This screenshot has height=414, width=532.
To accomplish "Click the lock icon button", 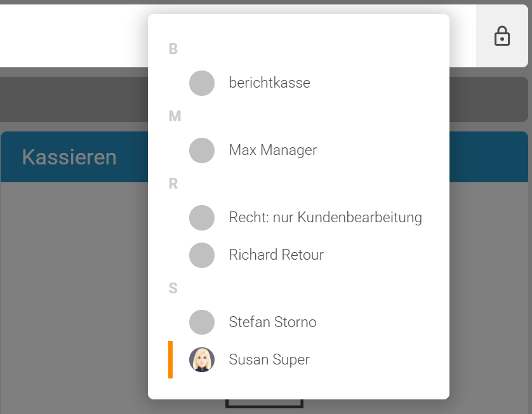I will (x=502, y=36).
